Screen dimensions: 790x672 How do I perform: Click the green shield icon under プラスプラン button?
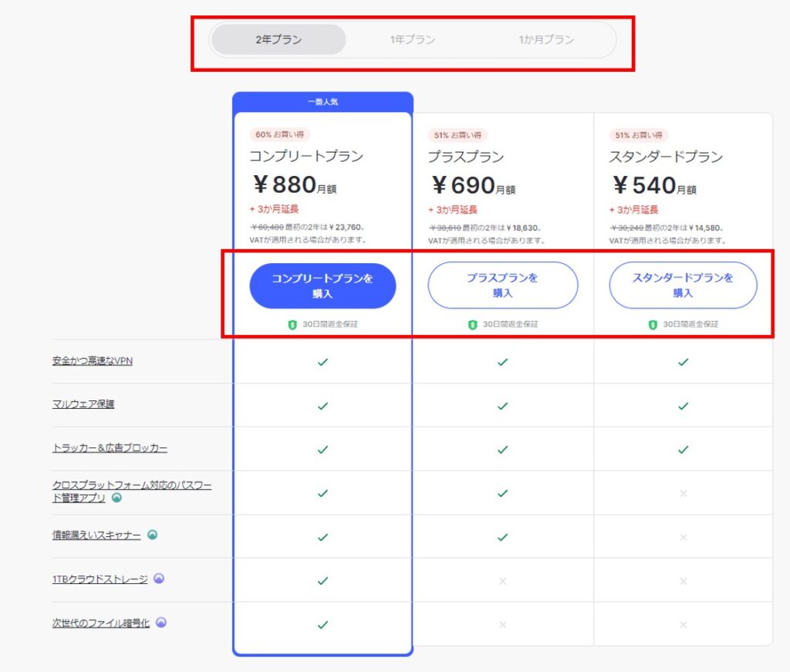473,325
